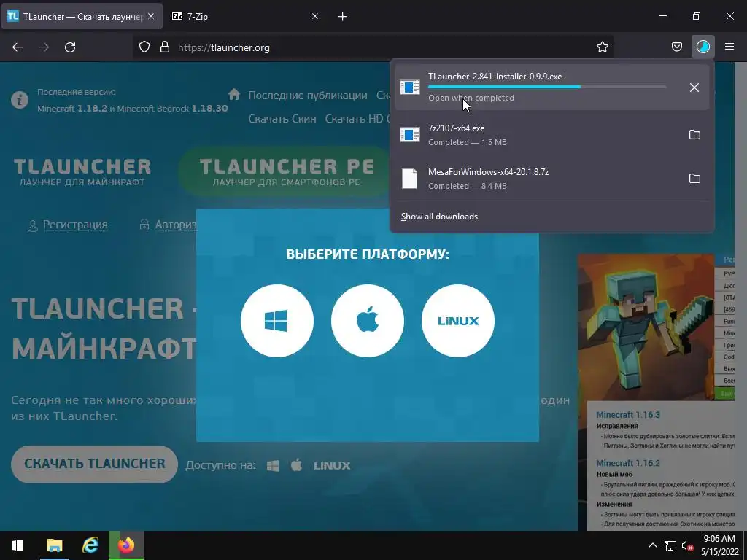This screenshot has height=560, width=747.
Task: Show MesaForWindows-x64-20.1.8.7z in its folder
Action: click(x=694, y=179)
